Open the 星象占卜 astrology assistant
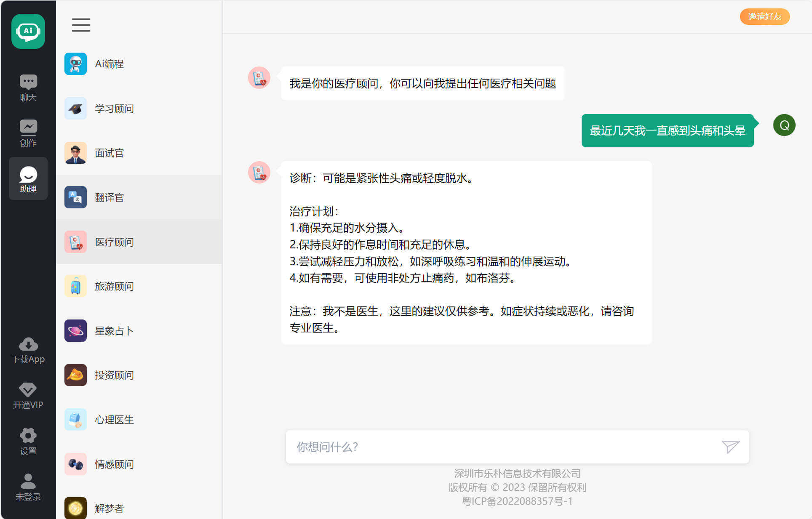The height and width of the screenshot is (519, 812). [x=114, y=331]
